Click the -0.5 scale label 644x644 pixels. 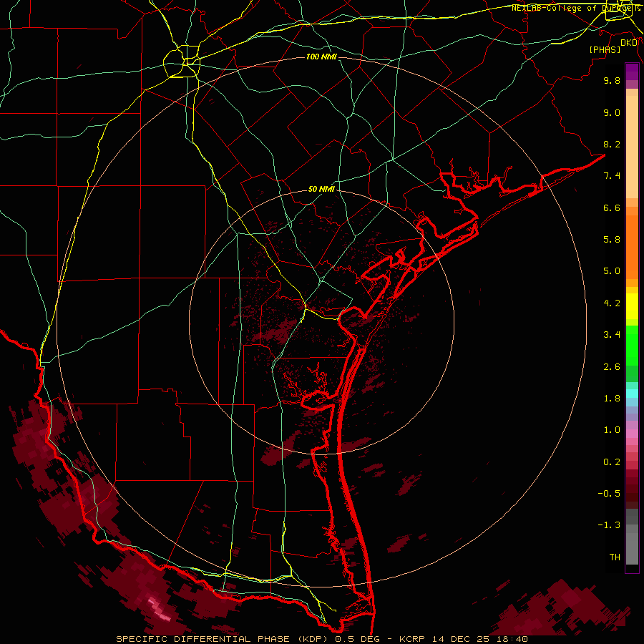coord(609,494)
